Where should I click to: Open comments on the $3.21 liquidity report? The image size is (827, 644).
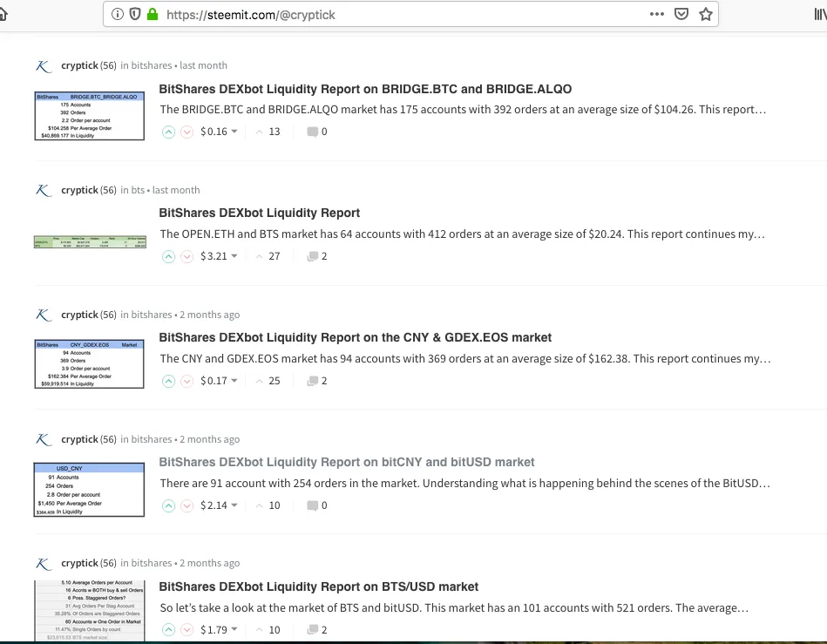click(317, 256)
